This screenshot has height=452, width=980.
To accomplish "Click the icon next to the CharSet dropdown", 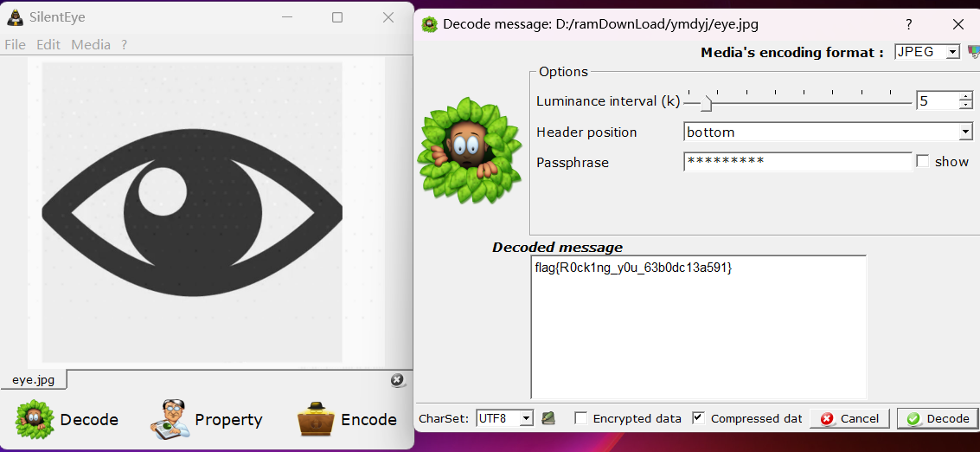I will [548, 418].
